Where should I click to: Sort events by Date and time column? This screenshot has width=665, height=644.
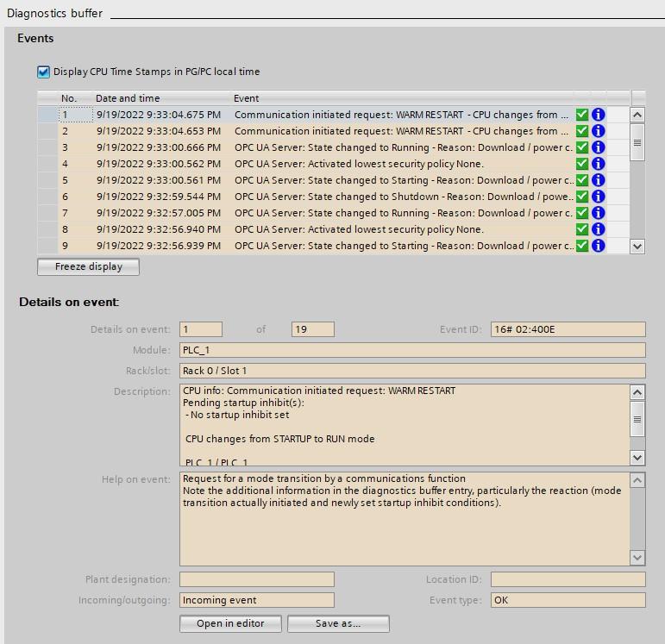[128, 98]
